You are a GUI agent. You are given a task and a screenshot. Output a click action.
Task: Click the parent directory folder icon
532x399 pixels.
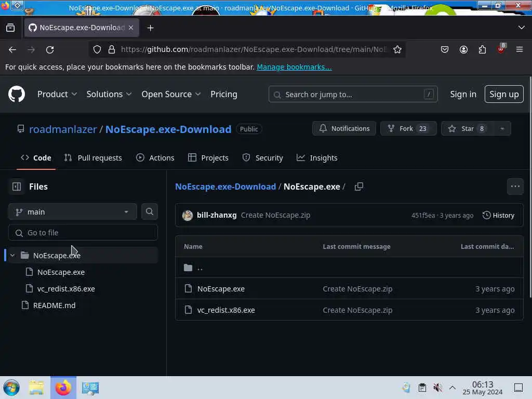click(188, 268)
